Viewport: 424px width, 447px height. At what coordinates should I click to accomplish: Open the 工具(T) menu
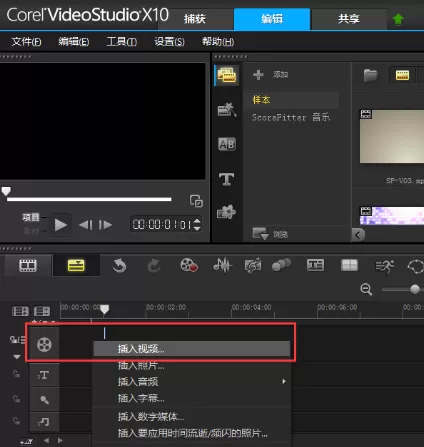click(121, 42)
